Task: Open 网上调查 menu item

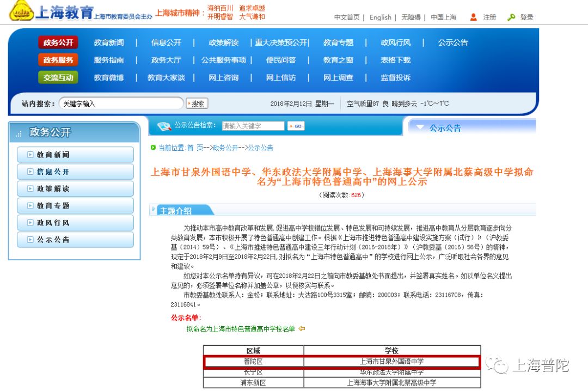Action: tap(338, 78)
